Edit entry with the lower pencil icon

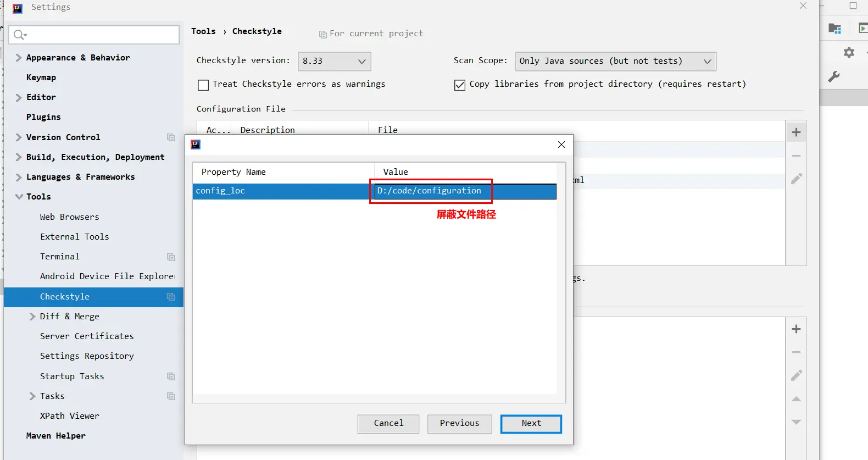(797, 375)
